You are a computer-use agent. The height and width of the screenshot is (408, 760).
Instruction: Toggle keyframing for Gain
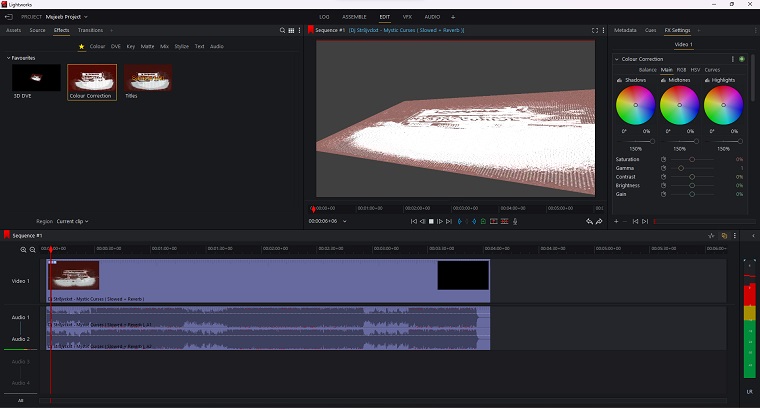pyautogui.click(x=664, y=194)
